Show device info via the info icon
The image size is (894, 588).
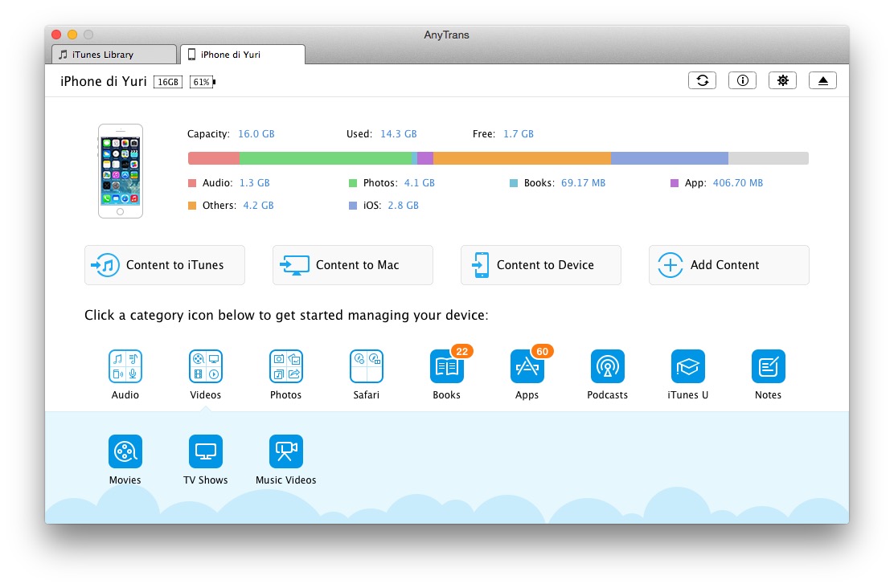[x=742, y=80]
